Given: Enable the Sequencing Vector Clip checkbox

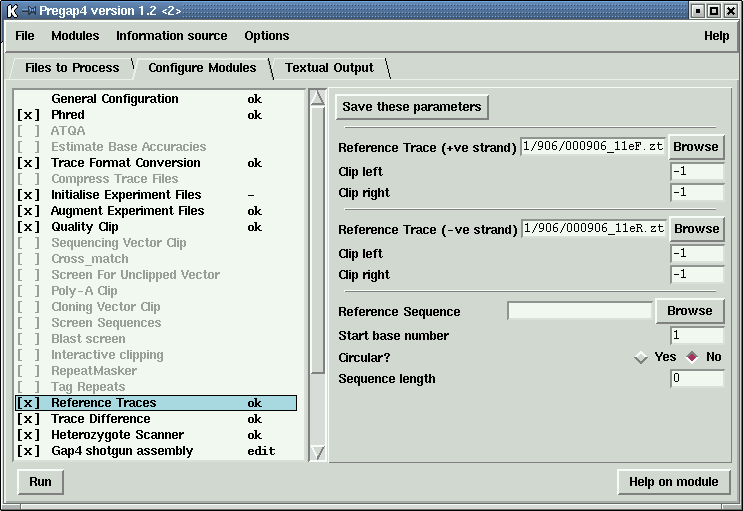Looking at the screenshot, I should coord(29,243).
